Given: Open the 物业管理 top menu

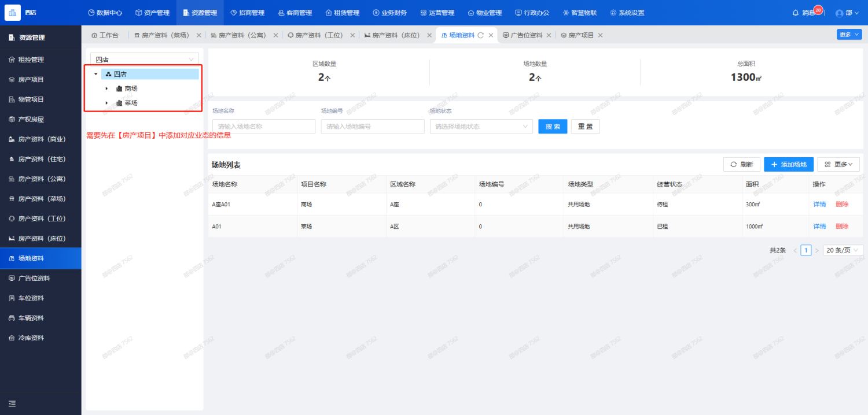Looking at the screenshot, I should (484, 13).
